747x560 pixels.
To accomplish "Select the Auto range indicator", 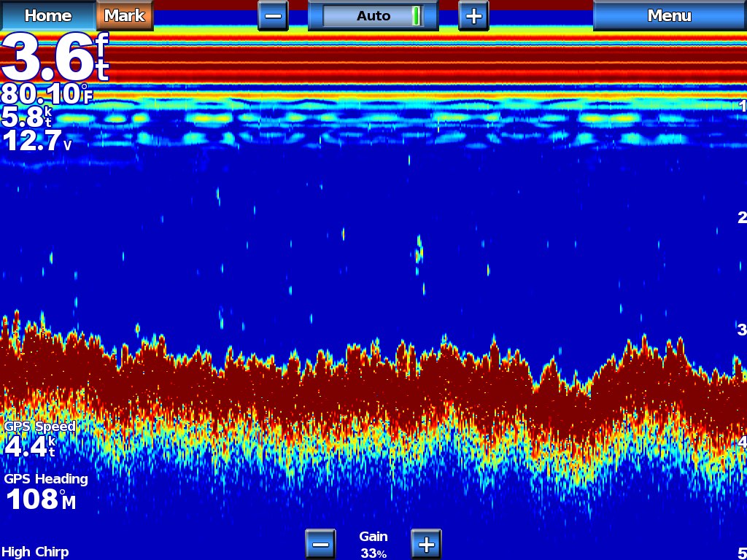I will 373,16.
